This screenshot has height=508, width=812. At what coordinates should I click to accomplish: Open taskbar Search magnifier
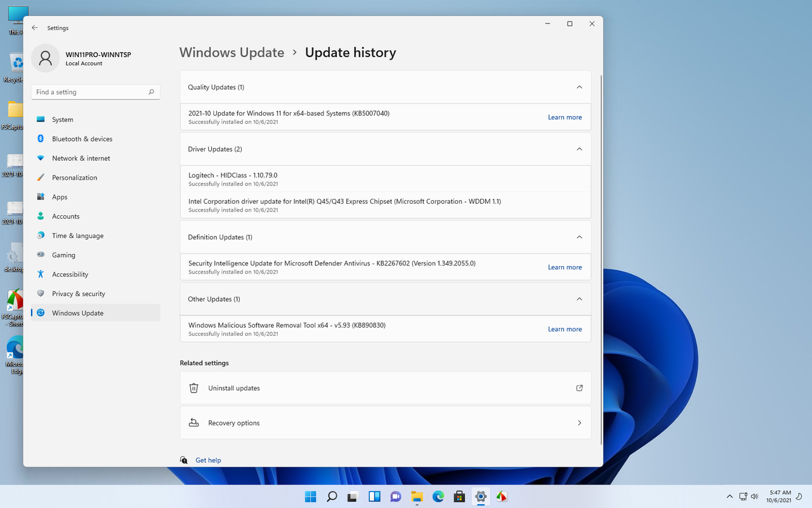(332, 497)
